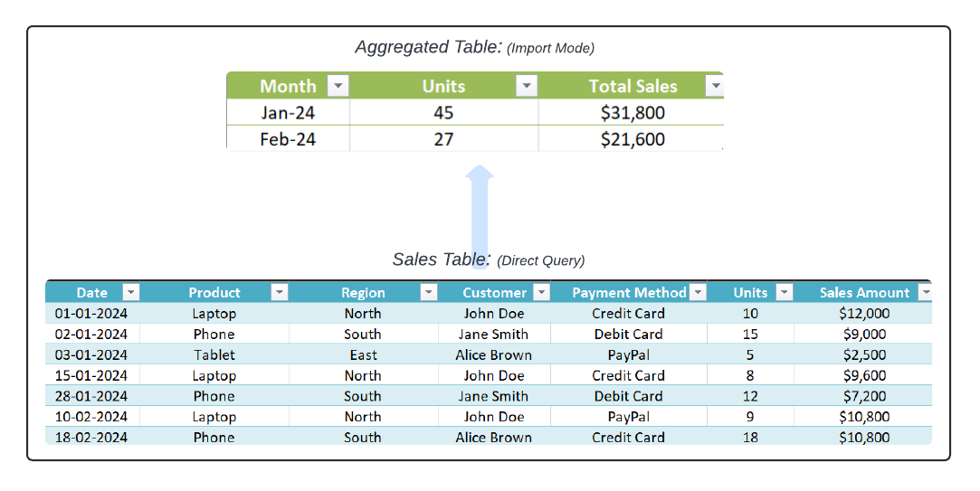This screenshot has height=491, width=980.
Task: Select Laptop in the 01-01-2024 row
Action: point(214,313)
